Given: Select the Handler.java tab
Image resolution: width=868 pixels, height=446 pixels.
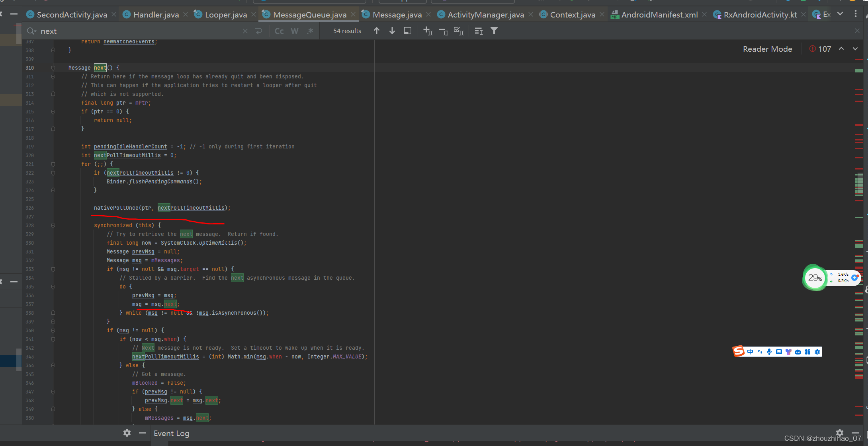Looking at the screenshot, I should point(154,14).
